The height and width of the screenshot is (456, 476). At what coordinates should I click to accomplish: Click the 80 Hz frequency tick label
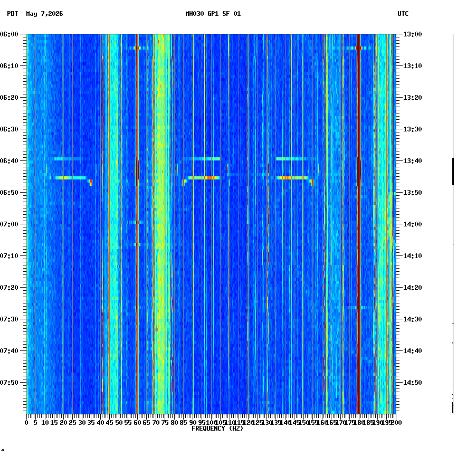point(174,423)
